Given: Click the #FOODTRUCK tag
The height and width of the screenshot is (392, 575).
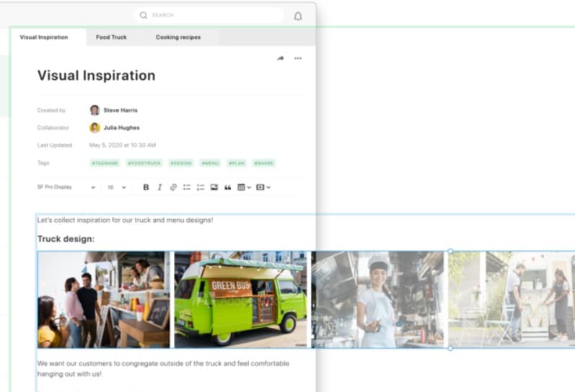Looking at the screenshot, I should tap(144, 164).
